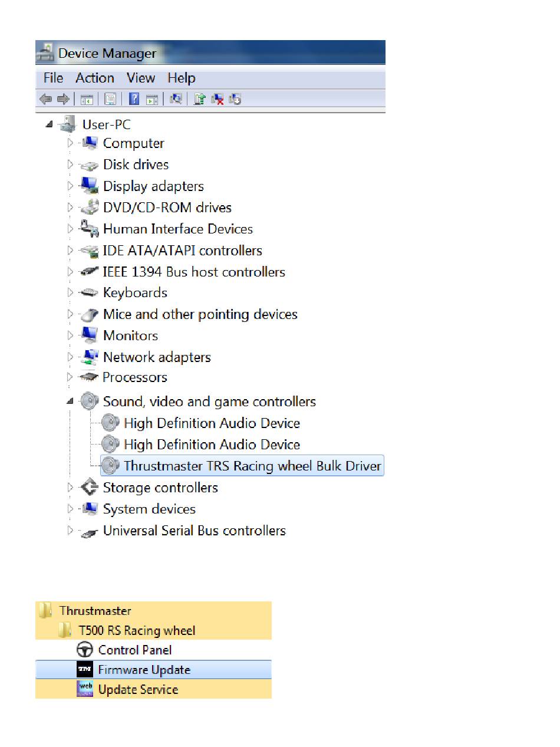This screenshot has height=747, width=560.
Task: Click the Human Interface Devices icon
Action: [90, 229]
